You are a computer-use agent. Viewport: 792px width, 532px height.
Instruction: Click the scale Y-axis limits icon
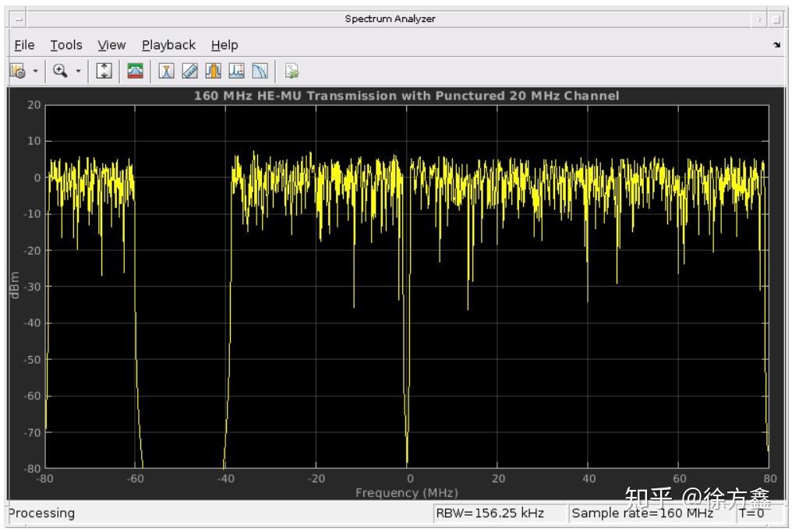coord(103,71)
